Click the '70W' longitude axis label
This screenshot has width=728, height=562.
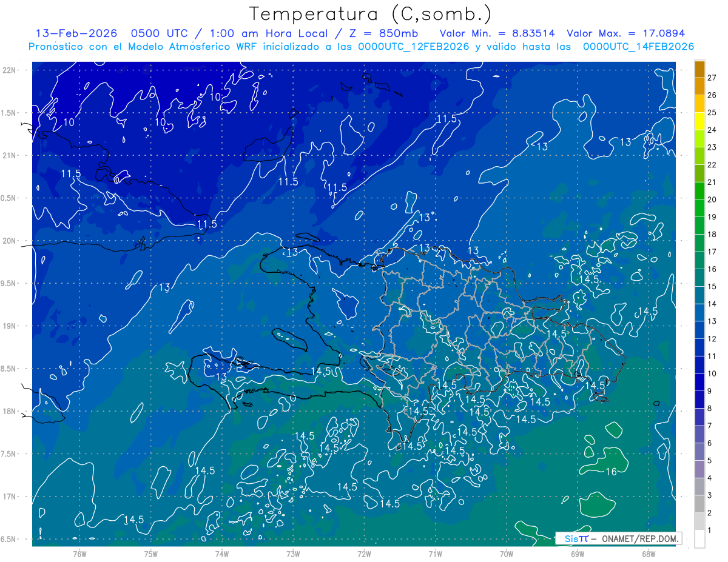(507, 554)
